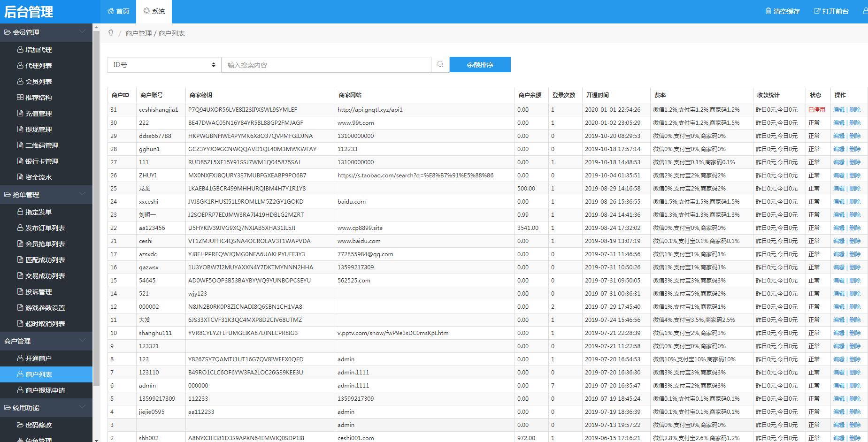Screen dimensions: 868x442
Task: Open 商户列表 in the sidebar
Action: tap(46, 374)
